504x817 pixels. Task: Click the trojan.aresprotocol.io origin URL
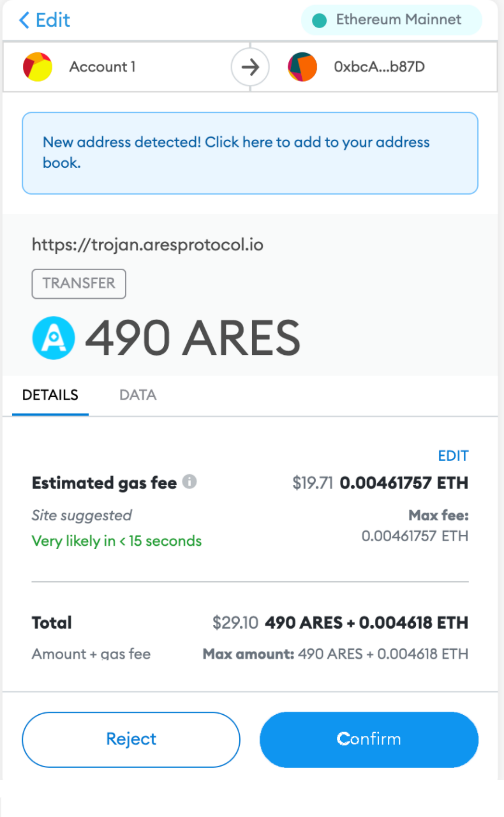[147, 244]
